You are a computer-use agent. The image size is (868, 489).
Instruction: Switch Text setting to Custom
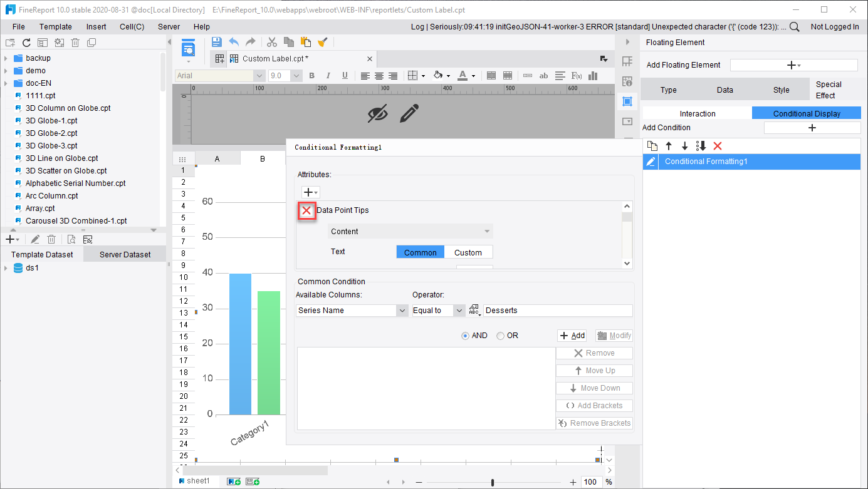click(468, 252)
